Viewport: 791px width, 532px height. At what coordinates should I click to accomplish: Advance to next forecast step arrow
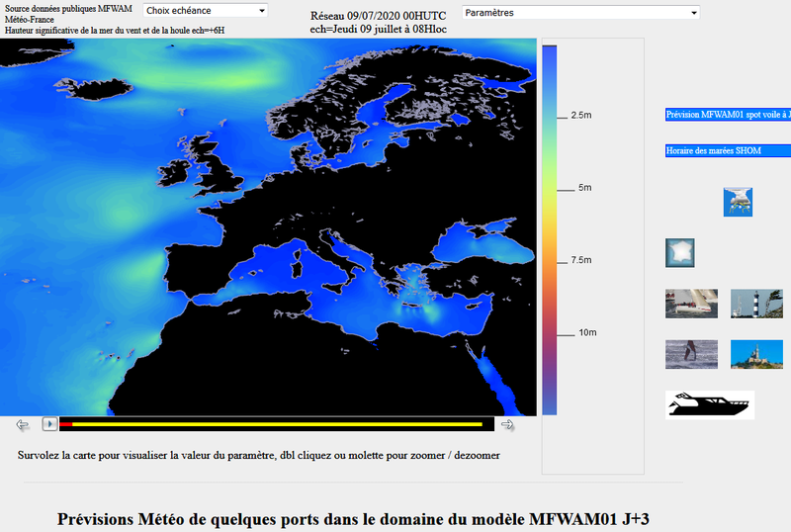click(508, 425)
